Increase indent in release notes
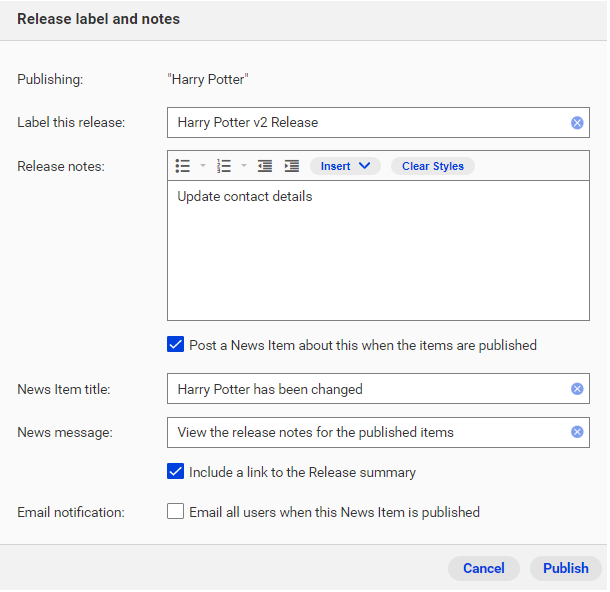The height and width of the screenshot is (592, 610). (292, 166)
